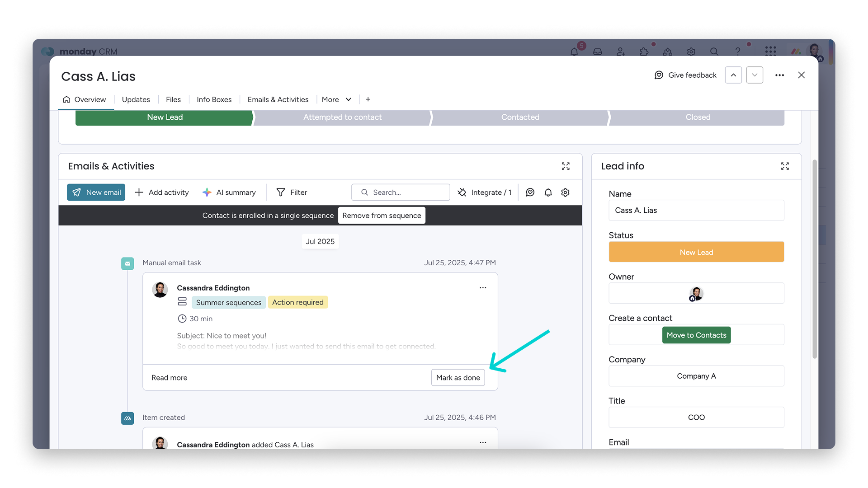The height and width of the screenshot is (488, 868).
Task: Open the workflows/automations icon in top bar
Action: pos(667,52)
